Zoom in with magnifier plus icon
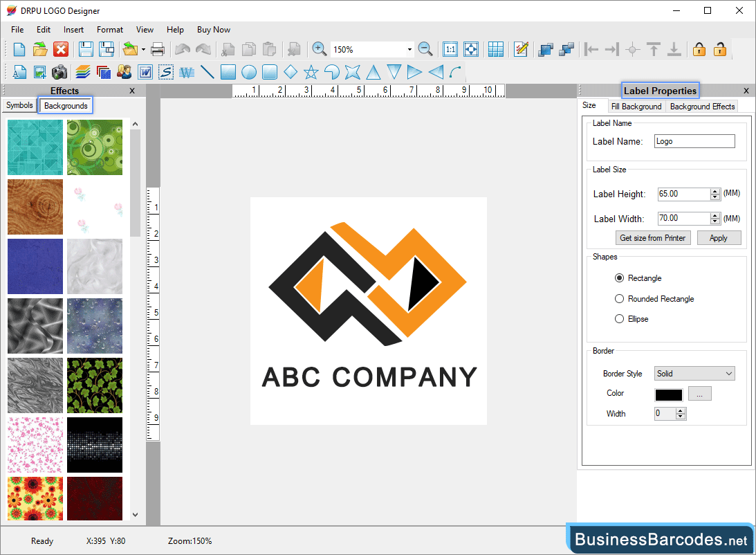Image resolution: width=756 pixels, height=555 pixels. (x=319, y=49)
